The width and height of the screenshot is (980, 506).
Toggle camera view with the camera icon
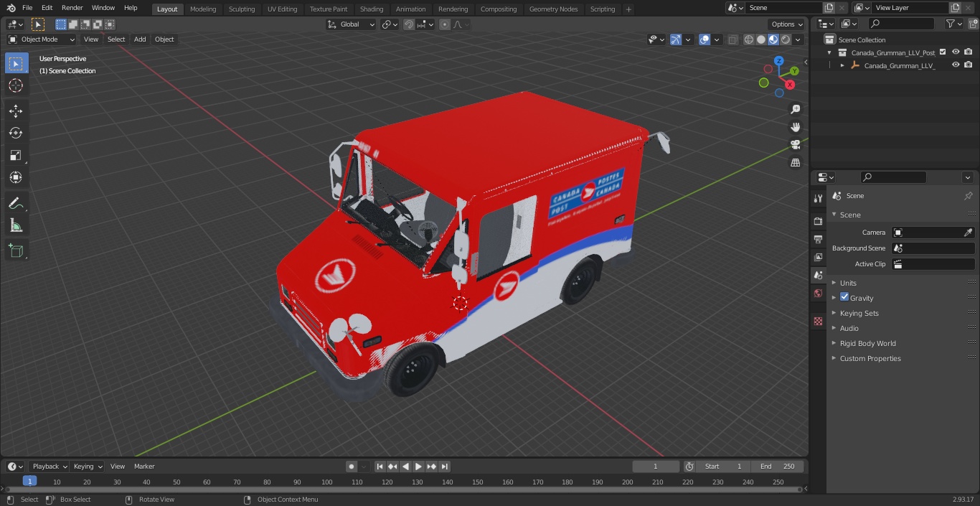pyautogui.click(x=795, y=145)
